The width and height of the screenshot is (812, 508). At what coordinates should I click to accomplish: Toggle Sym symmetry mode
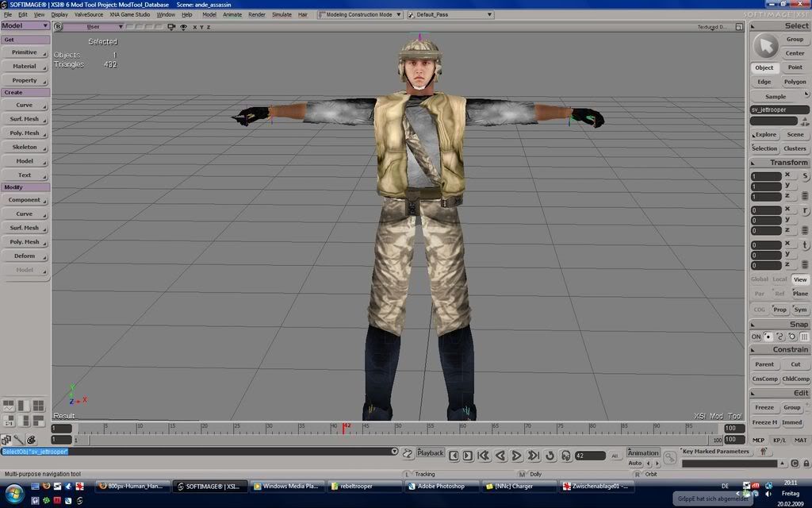tap(800, 310)
